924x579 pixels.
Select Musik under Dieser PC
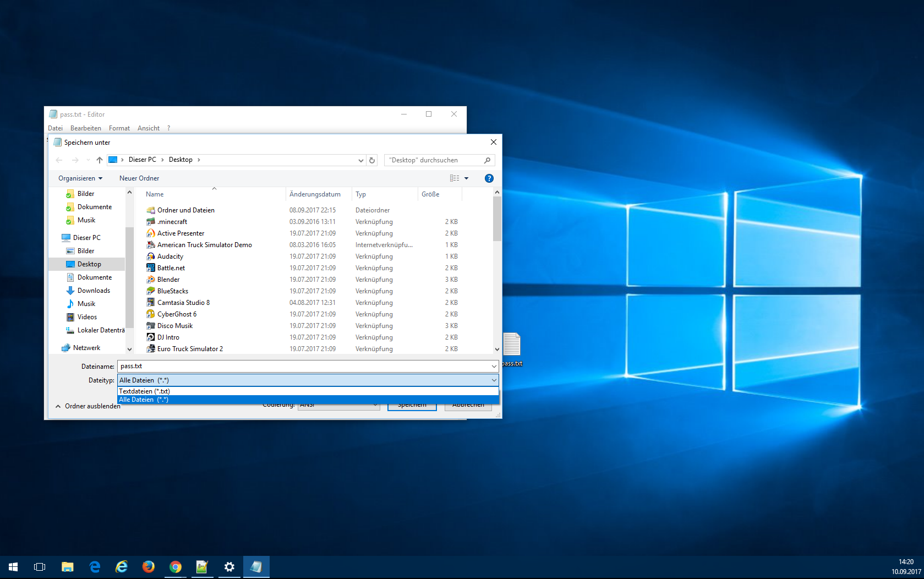[86, 304]
